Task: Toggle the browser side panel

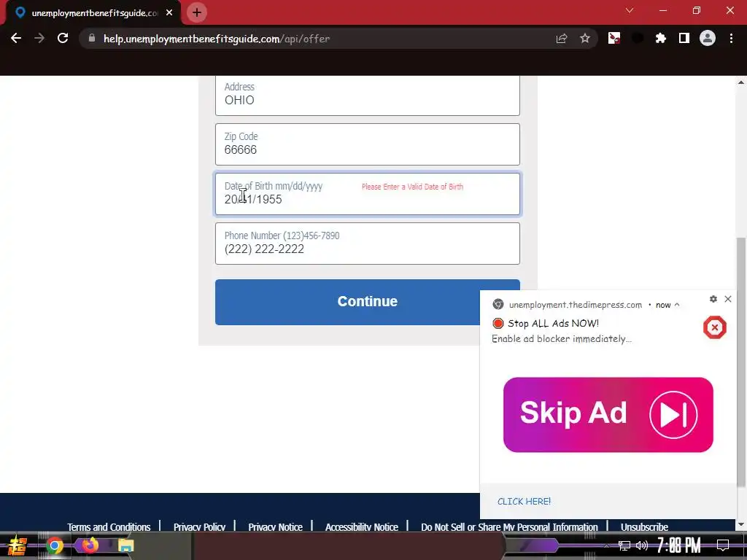Action: (684, 39)
